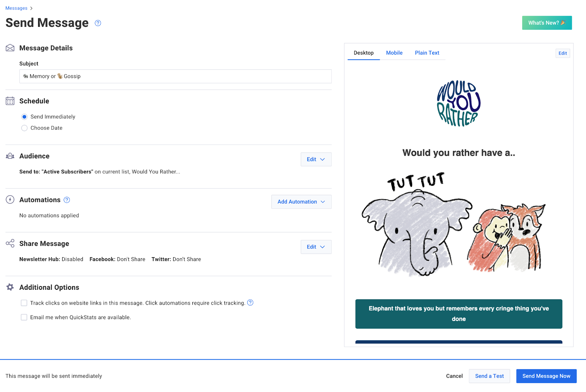Click the Send Message Now button
586x392 pixels.
coord(546,376)
